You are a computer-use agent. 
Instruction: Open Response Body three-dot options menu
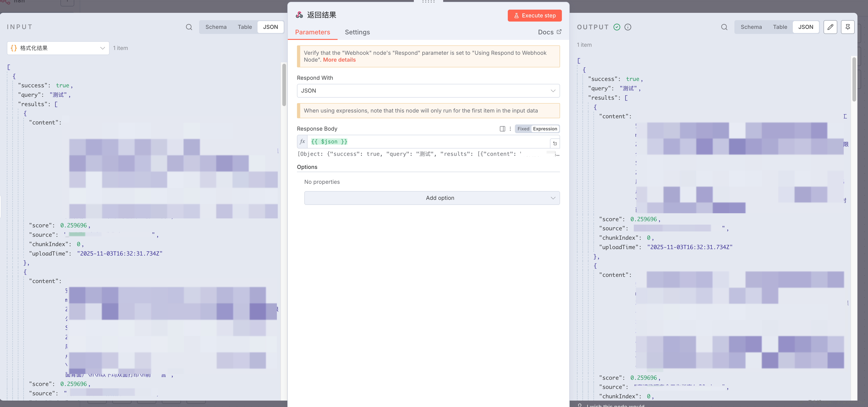tap(510, 129)
